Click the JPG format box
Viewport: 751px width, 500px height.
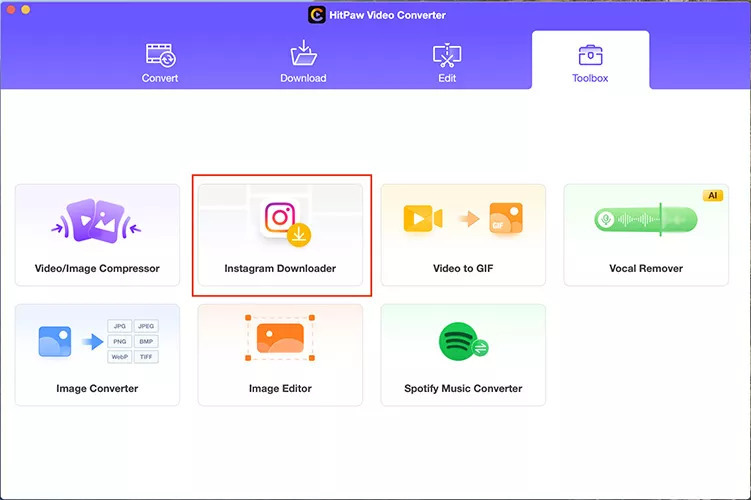click(120, 326)
